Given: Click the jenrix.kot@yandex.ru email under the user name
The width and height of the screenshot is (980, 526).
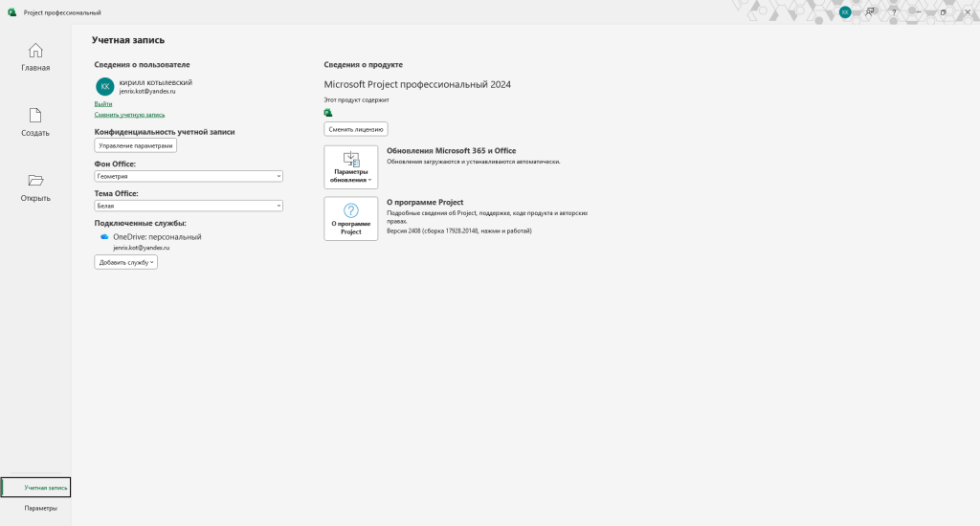Looking at the screenshot, I should [147, 91].
